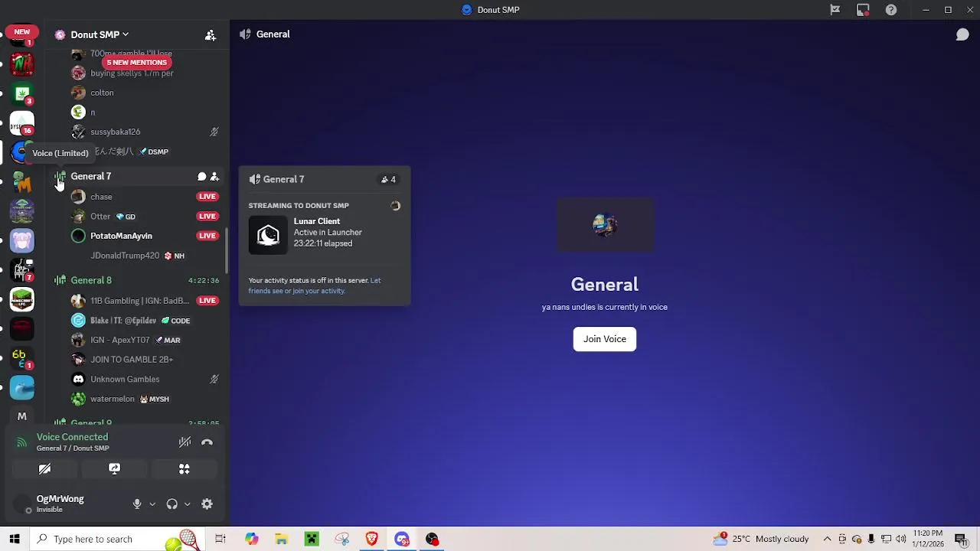Open the Activities launcher button
Screen dimensions: 980x551
pyautogui.click(x=185, y=469)
